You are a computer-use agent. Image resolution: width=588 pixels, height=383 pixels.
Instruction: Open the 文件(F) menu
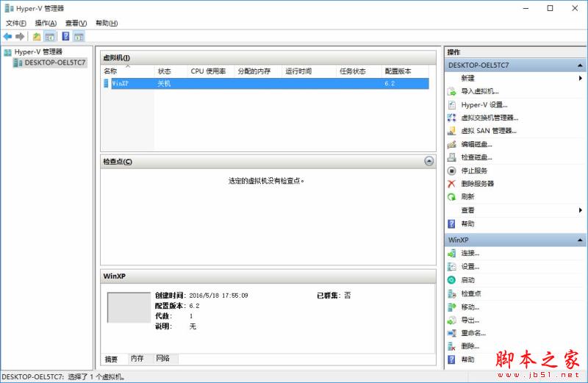[15, 24]
